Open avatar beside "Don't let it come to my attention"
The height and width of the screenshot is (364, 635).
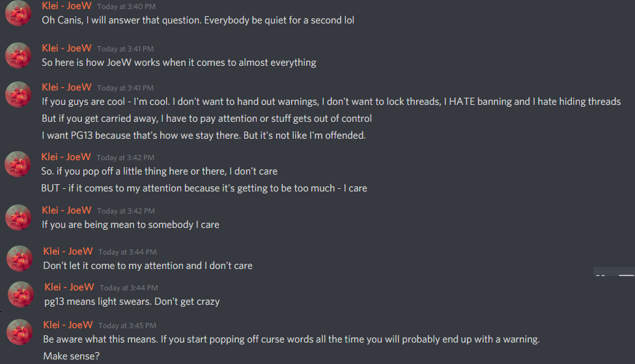tap(20, 259)
